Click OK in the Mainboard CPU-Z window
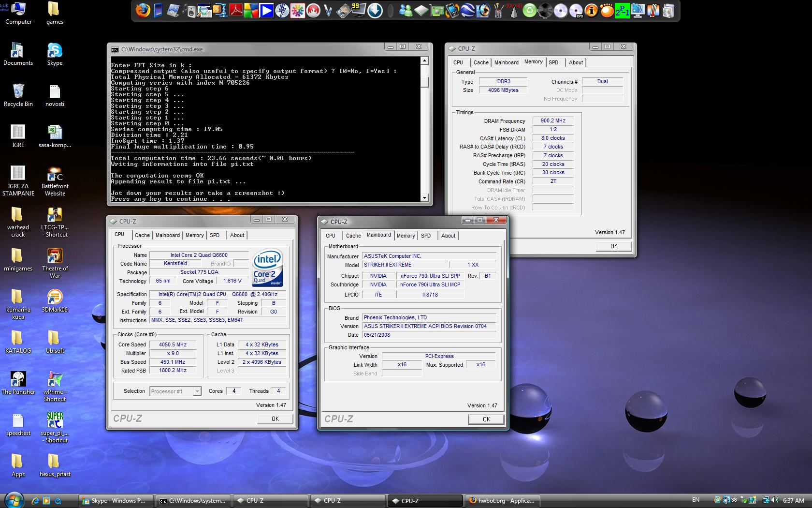The width and height of the screenshot is (812, 508). point(486,419)
